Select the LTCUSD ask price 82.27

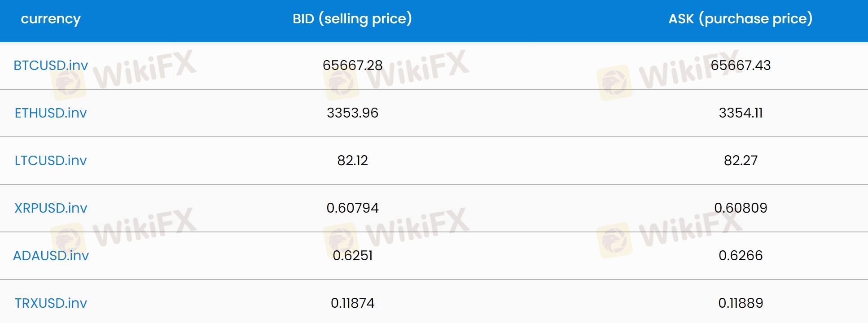[x=741, y=161]
